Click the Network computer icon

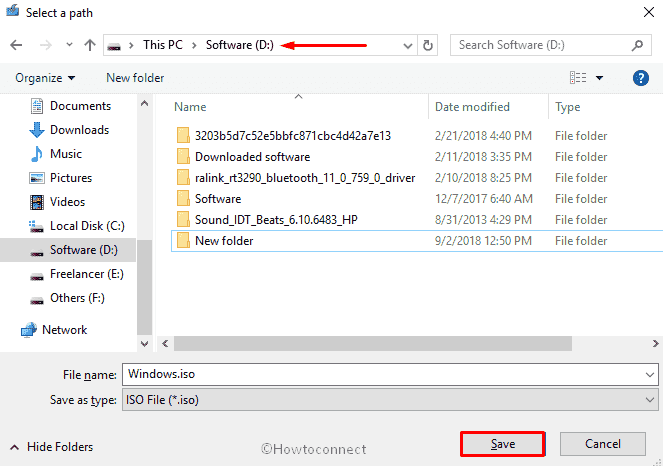(x=29, y=330)
